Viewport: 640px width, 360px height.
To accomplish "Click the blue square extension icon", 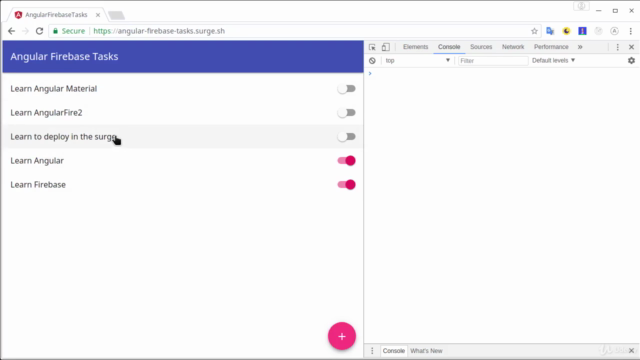I will tap(582, 31).
